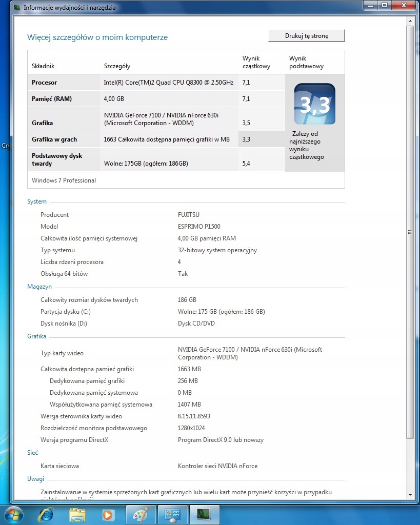Click the System section header
Viewport: 420px width, 525px height.
tap(37, 201)
